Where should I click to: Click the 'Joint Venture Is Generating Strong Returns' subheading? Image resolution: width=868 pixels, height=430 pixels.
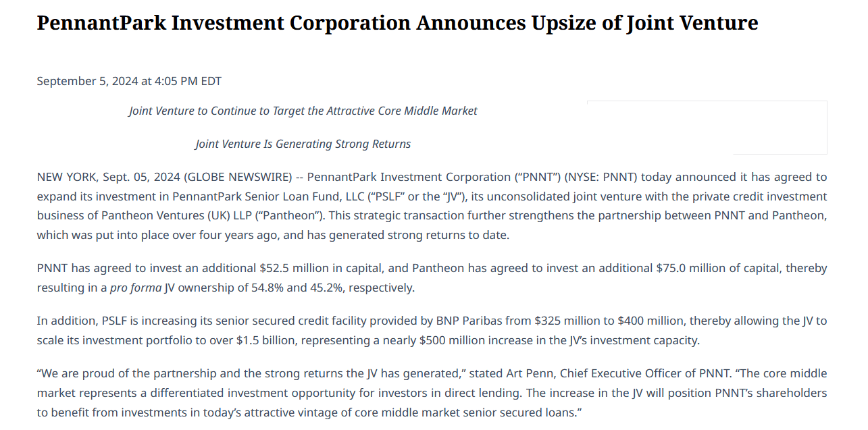[x=303, y=144]
